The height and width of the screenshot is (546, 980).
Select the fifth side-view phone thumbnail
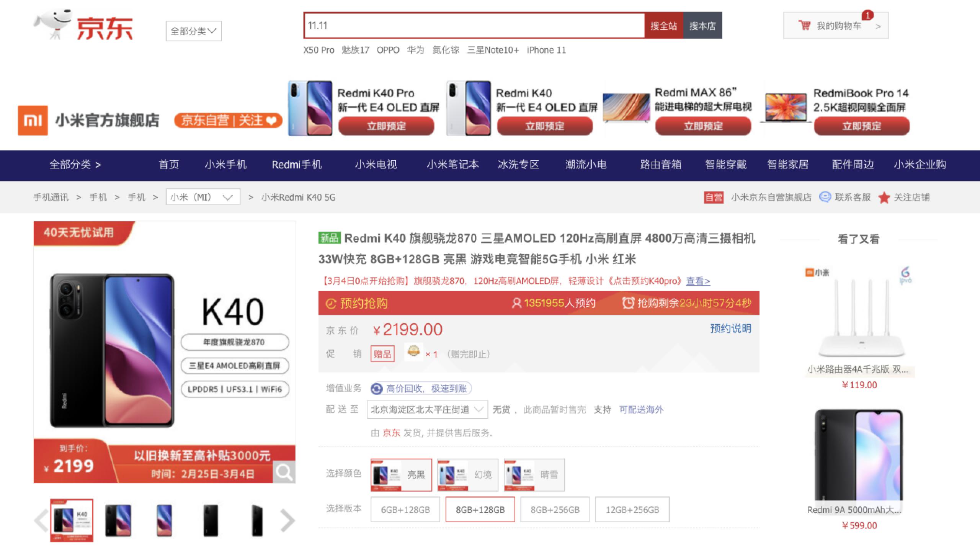(257, 520)
